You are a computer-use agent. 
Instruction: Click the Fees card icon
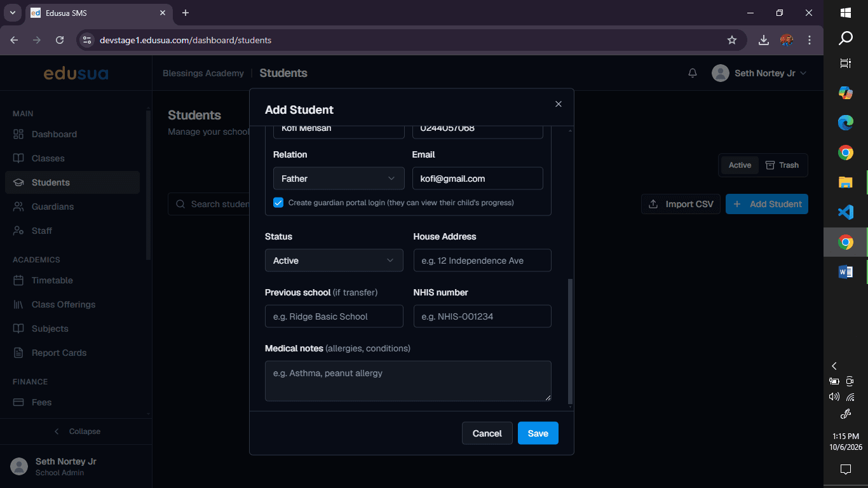click(18, 402)
